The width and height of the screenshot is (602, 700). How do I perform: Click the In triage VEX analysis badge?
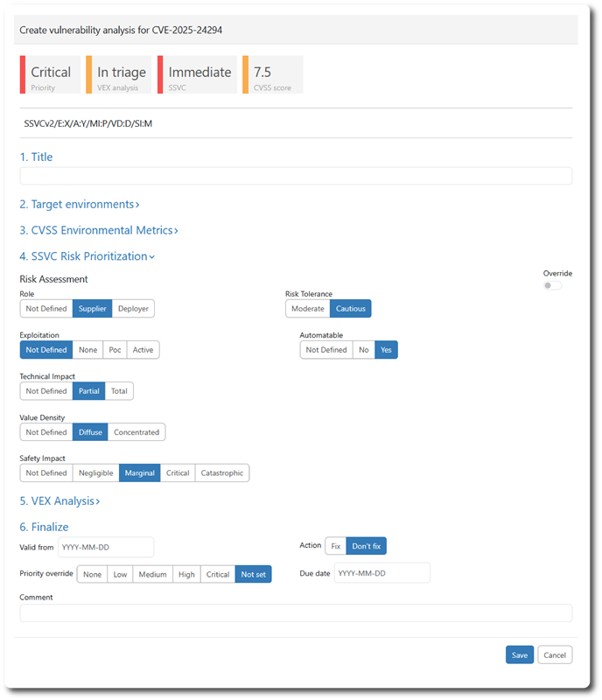pos(118,74)
